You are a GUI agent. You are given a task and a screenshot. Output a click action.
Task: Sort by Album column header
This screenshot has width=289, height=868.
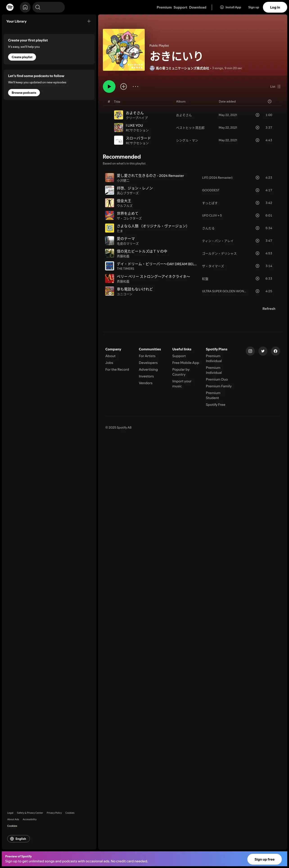pos(181,101)
